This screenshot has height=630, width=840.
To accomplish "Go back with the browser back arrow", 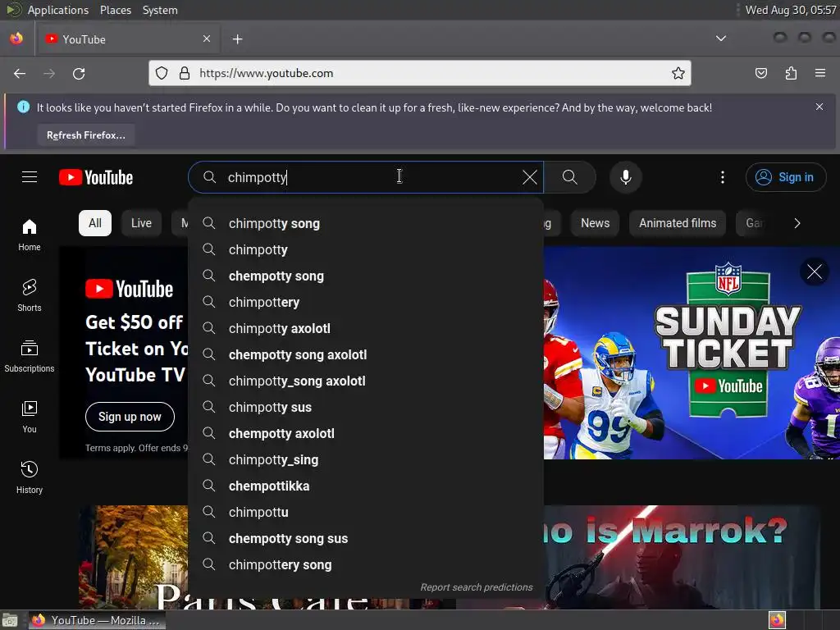I will tap(20, 73).
